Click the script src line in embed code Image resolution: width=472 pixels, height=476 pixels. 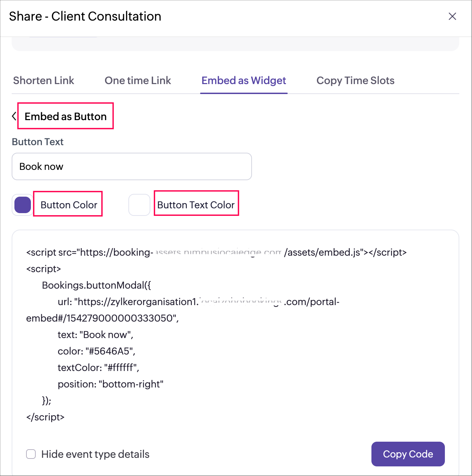coord(216,253)
